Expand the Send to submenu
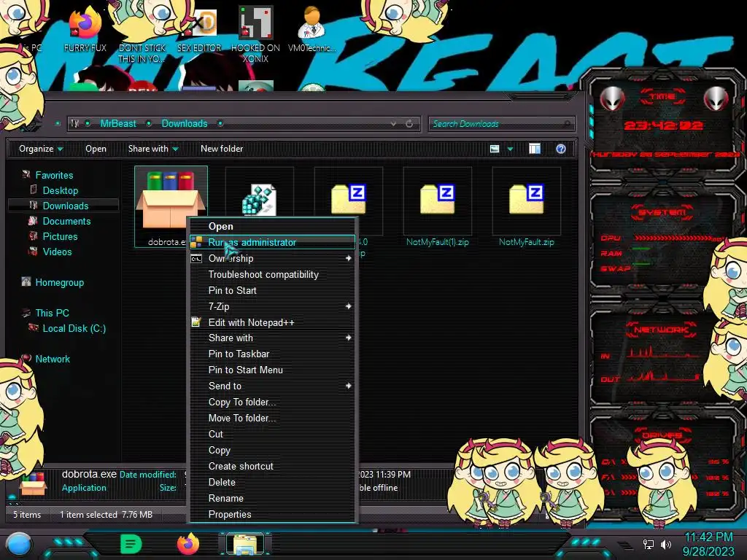Viewport: 747px width, 560px height. click(x=273, y=386)
